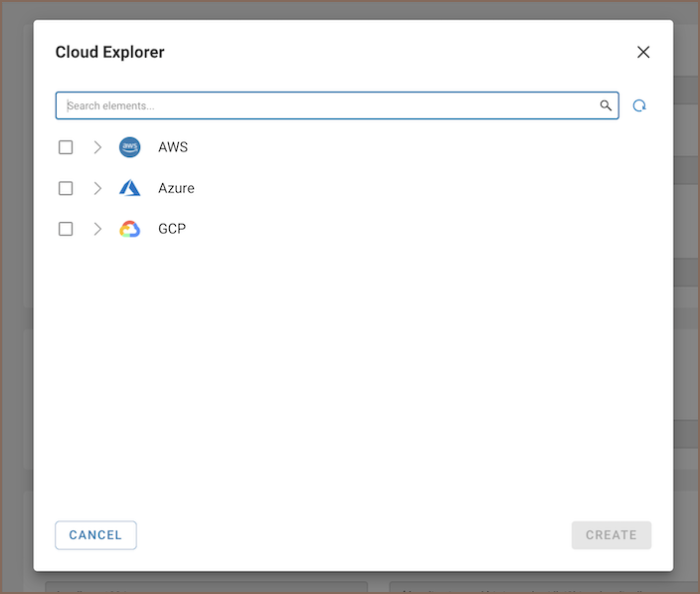Select the GCP label text
Viewport: 700px width, 594px height.
(x=172, y=229)
